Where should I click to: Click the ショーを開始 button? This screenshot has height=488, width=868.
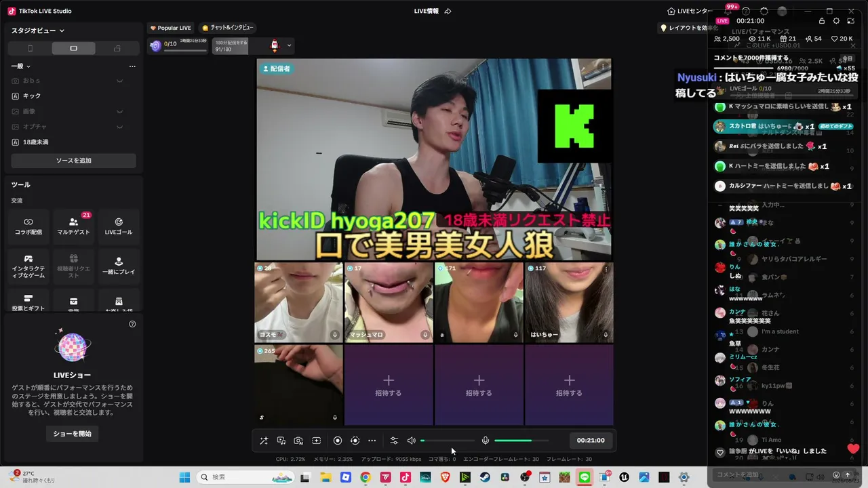click(73, 434)
